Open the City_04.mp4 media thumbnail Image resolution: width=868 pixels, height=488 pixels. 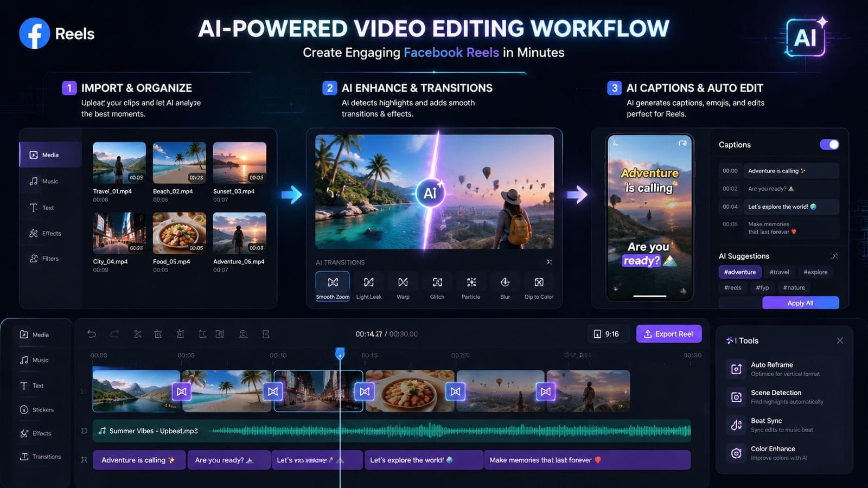pyautogui.click(x=119, y=233)
